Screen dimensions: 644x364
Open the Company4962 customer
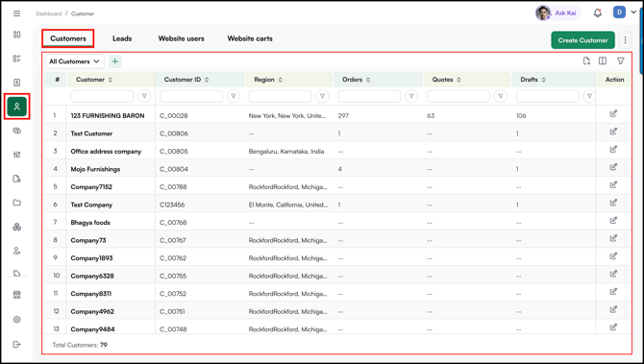[92, 311]
